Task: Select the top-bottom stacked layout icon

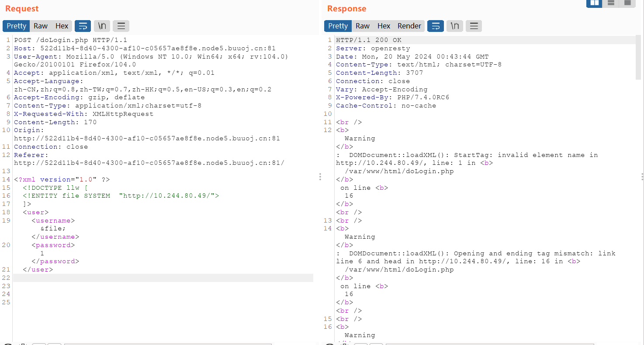Action: 611,3
